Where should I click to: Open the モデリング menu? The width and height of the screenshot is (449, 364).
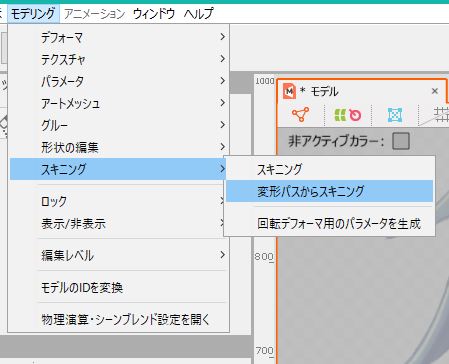33,14
